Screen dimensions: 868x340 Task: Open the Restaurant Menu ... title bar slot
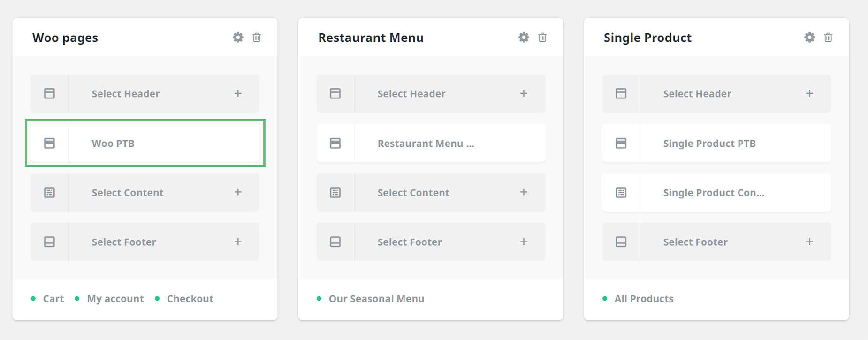click(431, 143)
